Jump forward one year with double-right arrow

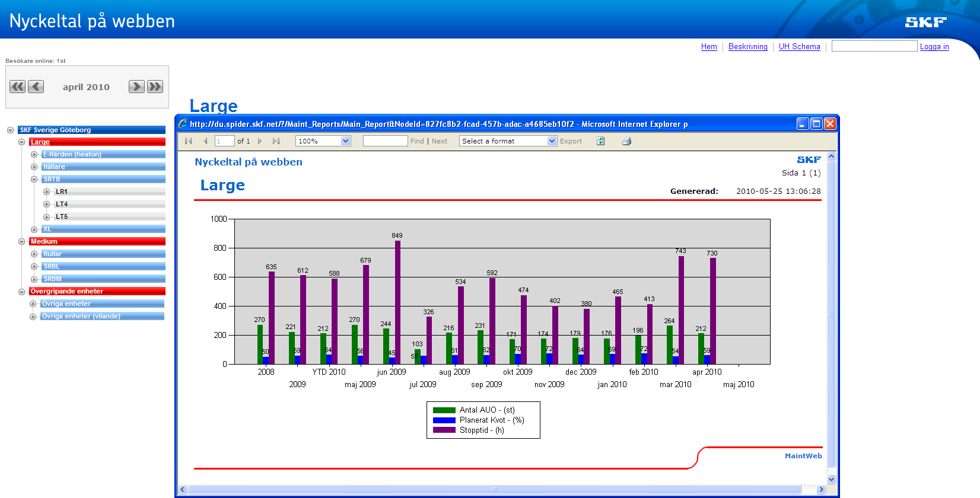(x=155, y=87)
